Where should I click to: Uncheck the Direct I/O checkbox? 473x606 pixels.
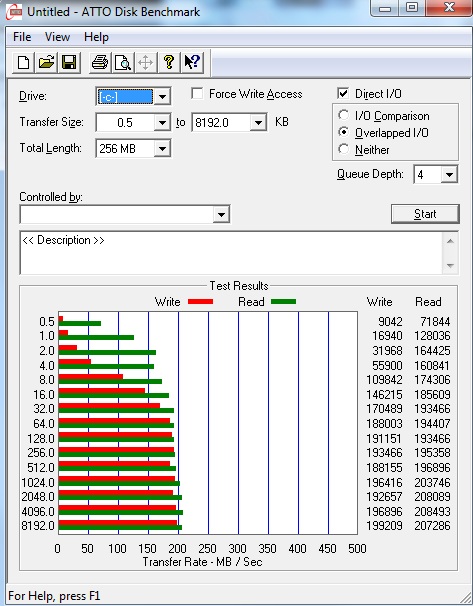coord(343,94)
